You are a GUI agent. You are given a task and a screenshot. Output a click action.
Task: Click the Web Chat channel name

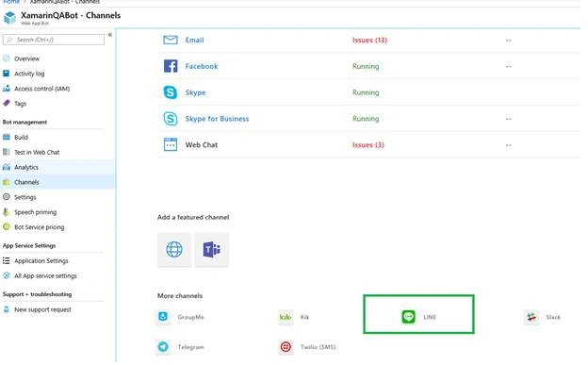[202, 144]
